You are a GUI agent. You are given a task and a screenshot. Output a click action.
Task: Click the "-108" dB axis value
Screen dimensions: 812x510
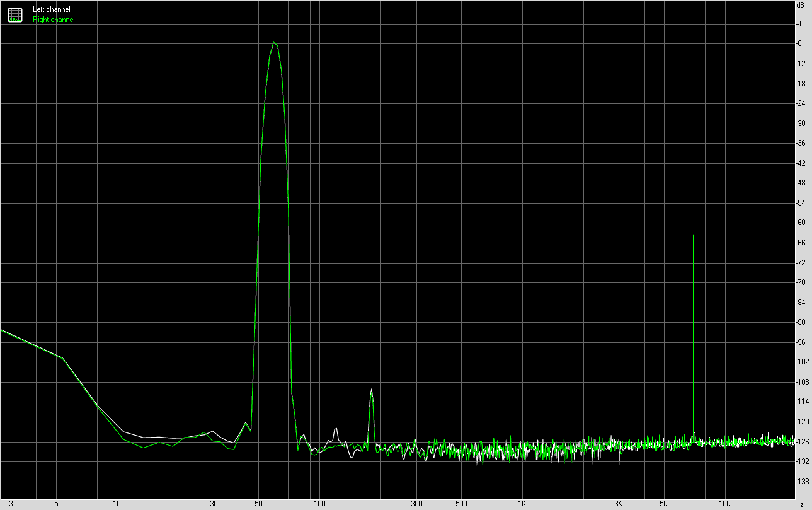click(x=803, y=381)
